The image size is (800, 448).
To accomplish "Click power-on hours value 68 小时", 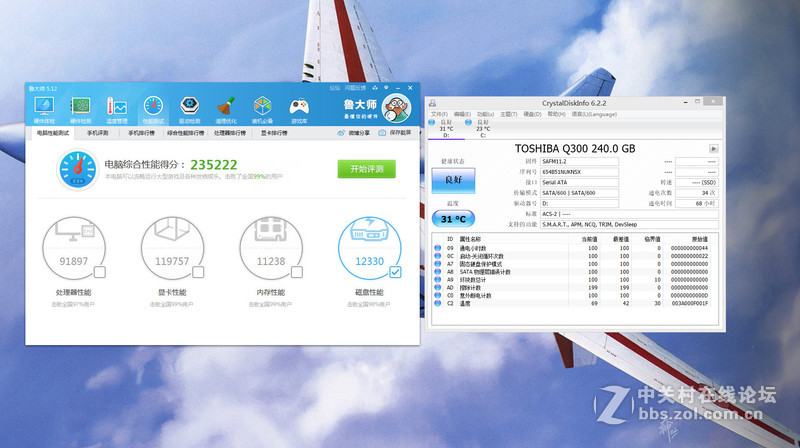I will click(x=696, y=203).
